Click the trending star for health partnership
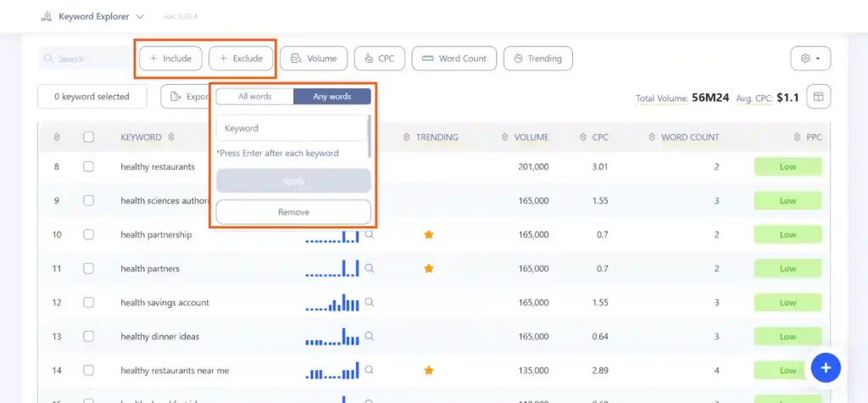 pyautogui.click(x=428, y=234)
